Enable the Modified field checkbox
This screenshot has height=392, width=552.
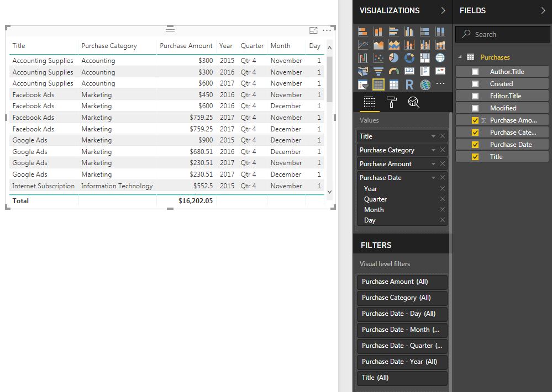click(475, 108)
